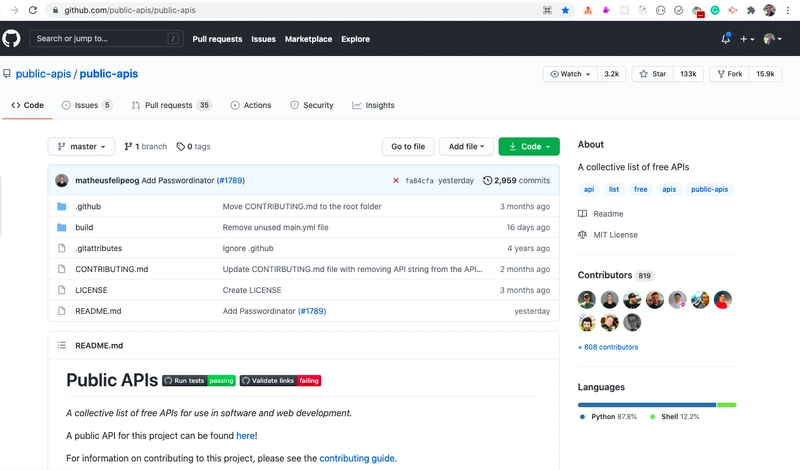
Task: Click the Validate links failing badge
Action: pos(280,381)
